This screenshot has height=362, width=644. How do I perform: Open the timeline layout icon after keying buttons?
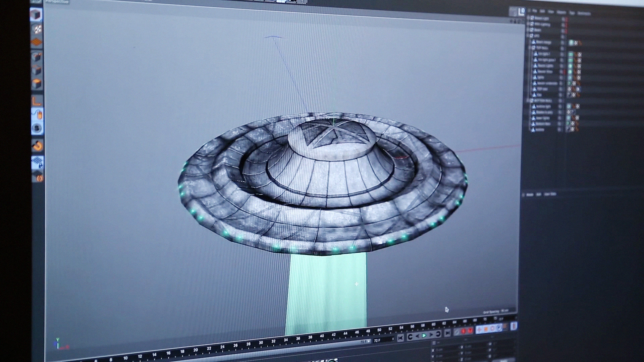coord(514,326)
